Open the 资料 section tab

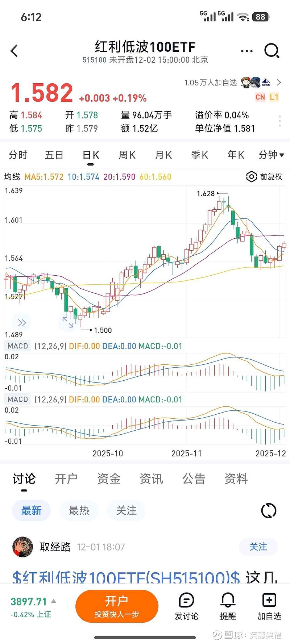point(236,479)
